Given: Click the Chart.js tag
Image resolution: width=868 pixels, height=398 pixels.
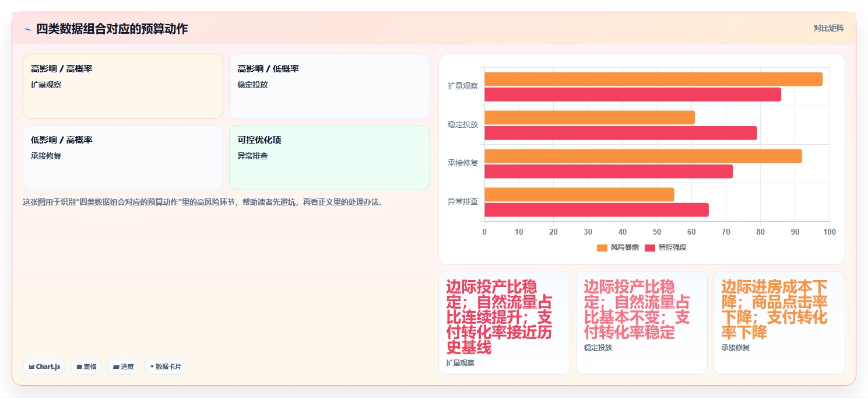Looking at the screenshot, I should tap(44, 366).
